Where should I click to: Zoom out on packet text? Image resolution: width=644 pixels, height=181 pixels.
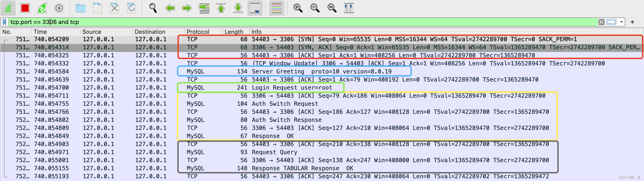coord(315,8)
